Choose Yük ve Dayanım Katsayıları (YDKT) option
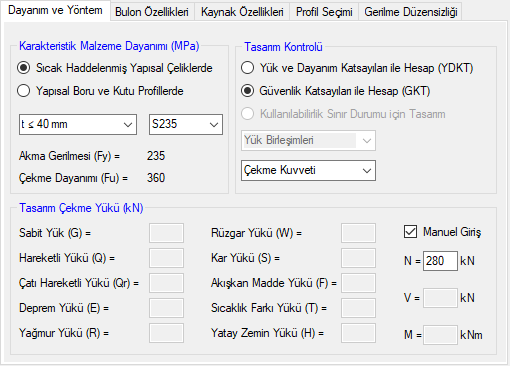The height and width of the screenshot is (366, 510). (x=357, y=68)
